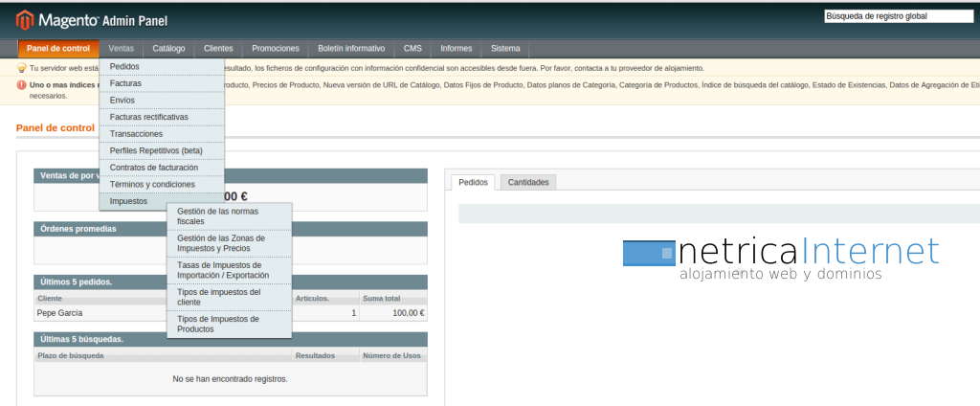
Task: Select Envíos menu entry
Action: 161,101
